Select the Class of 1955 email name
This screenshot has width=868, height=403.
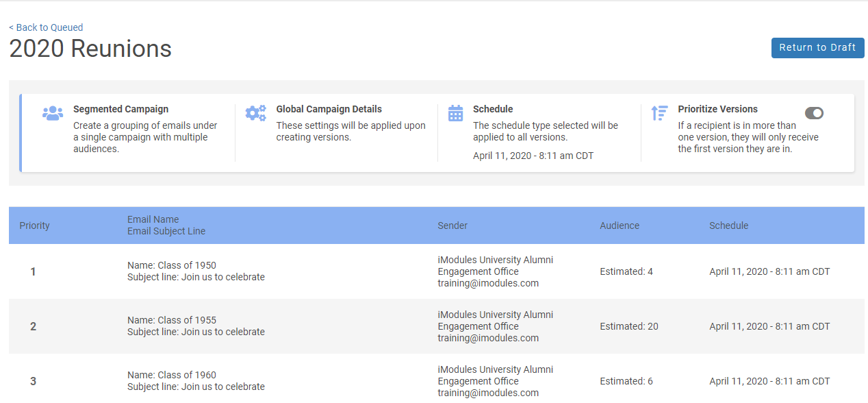(x=171, y=320)
